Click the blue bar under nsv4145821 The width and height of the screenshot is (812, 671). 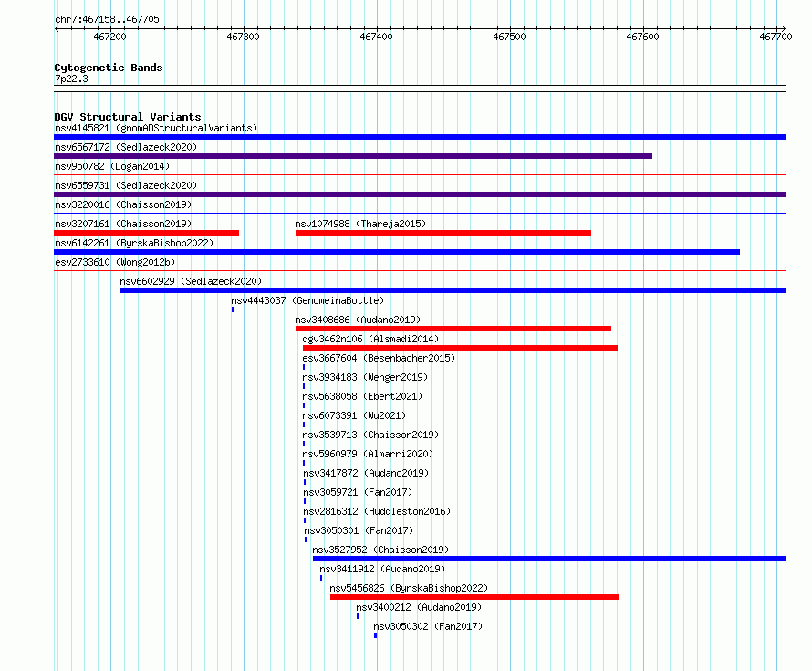coord(420,137)
